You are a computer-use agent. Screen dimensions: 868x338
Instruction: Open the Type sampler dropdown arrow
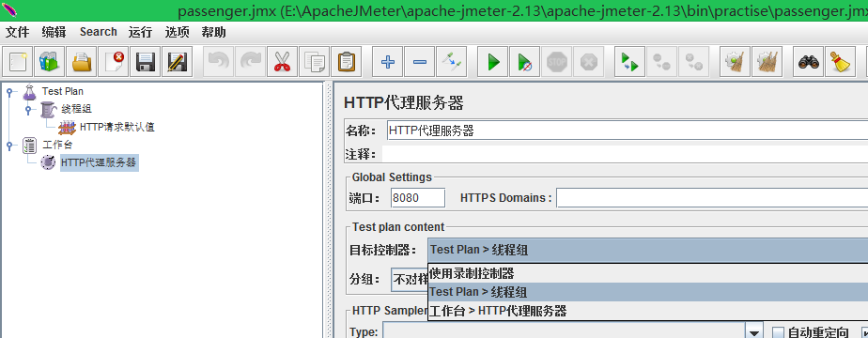(754, 332)
